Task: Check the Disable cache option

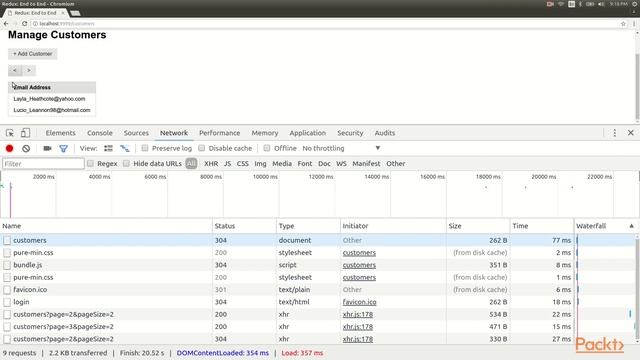Action: [202, 148]
